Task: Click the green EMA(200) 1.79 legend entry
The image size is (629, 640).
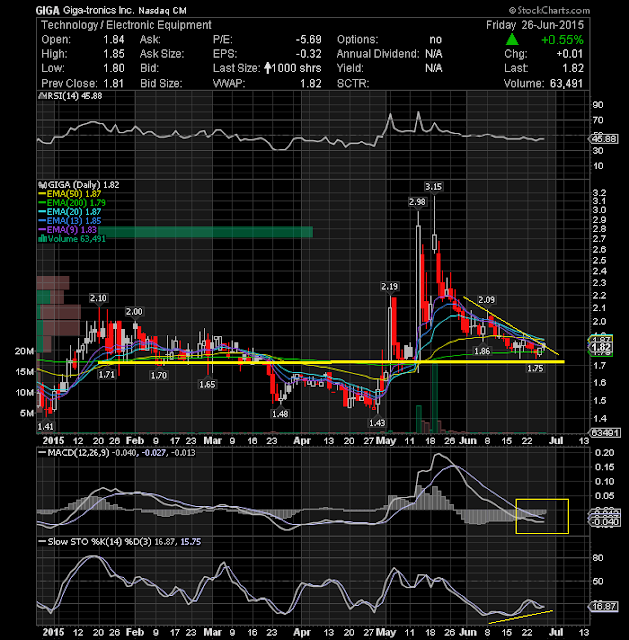Action: (x=72, y=203)
